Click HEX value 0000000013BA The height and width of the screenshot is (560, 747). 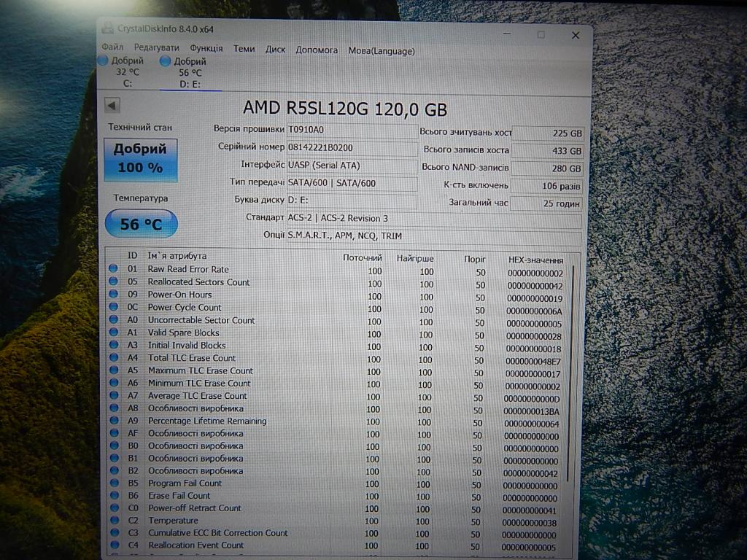pos(532,411)
